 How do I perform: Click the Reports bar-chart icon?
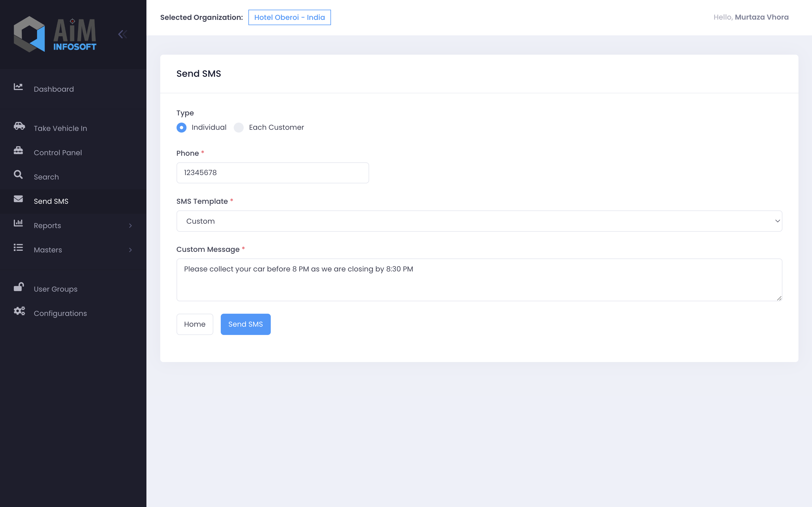[19, 223]
